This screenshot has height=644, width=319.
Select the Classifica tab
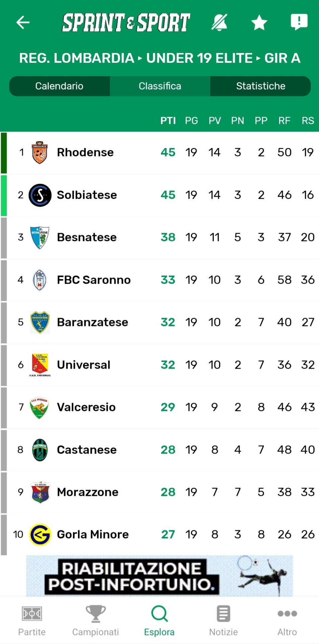tap(160, 86)
